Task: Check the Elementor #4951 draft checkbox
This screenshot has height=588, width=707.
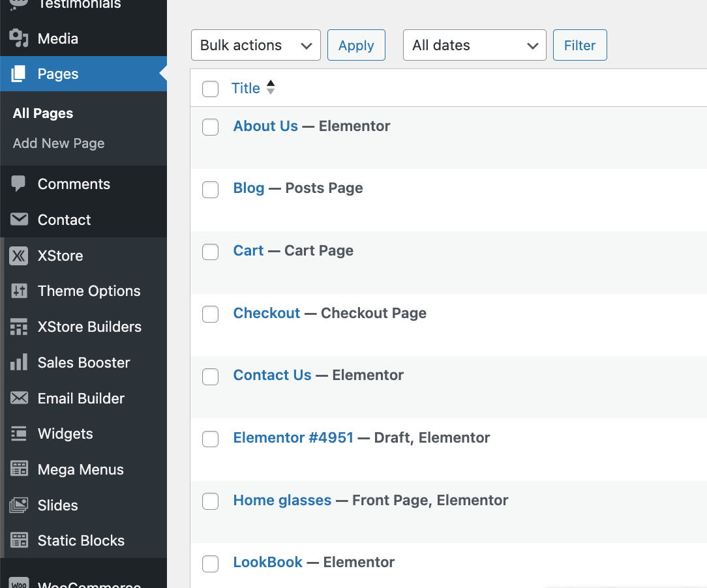Action: [x=210, y=439]
